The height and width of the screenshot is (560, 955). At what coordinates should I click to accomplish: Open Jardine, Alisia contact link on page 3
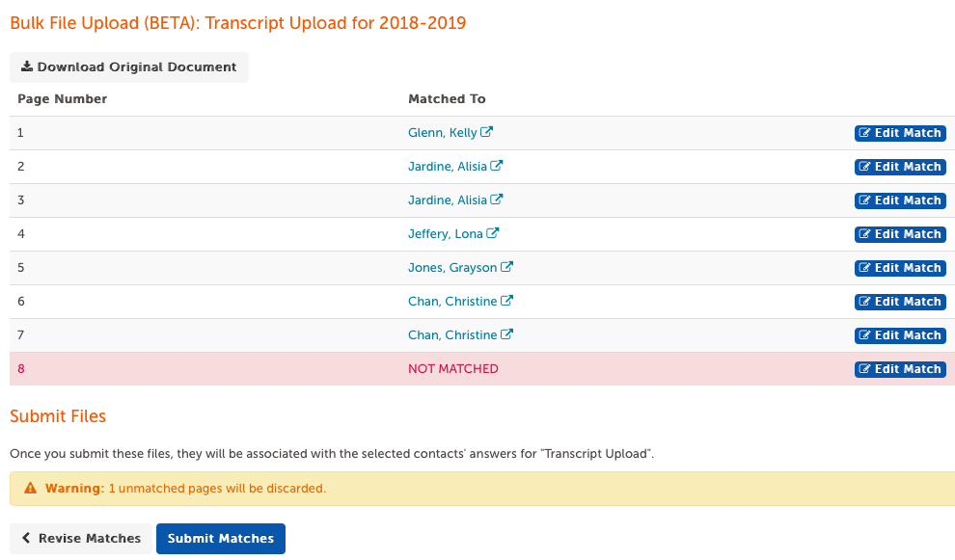447,200
